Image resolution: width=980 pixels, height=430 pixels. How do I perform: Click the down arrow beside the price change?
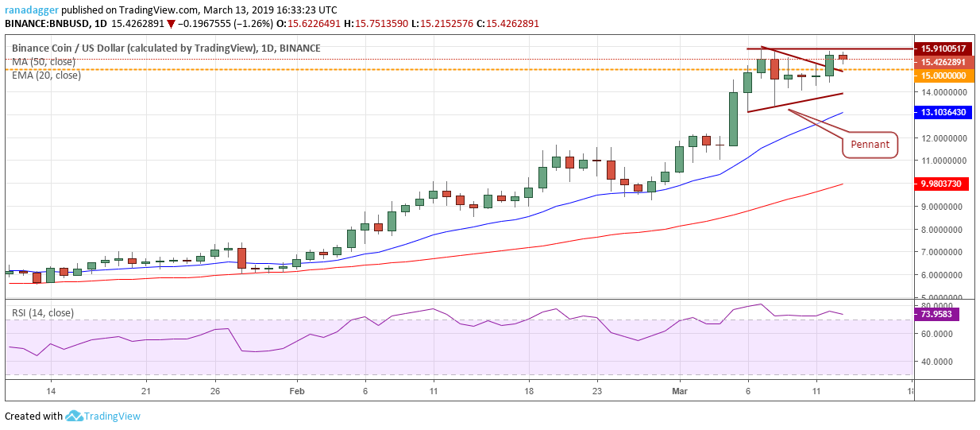(x=172, y=24)
